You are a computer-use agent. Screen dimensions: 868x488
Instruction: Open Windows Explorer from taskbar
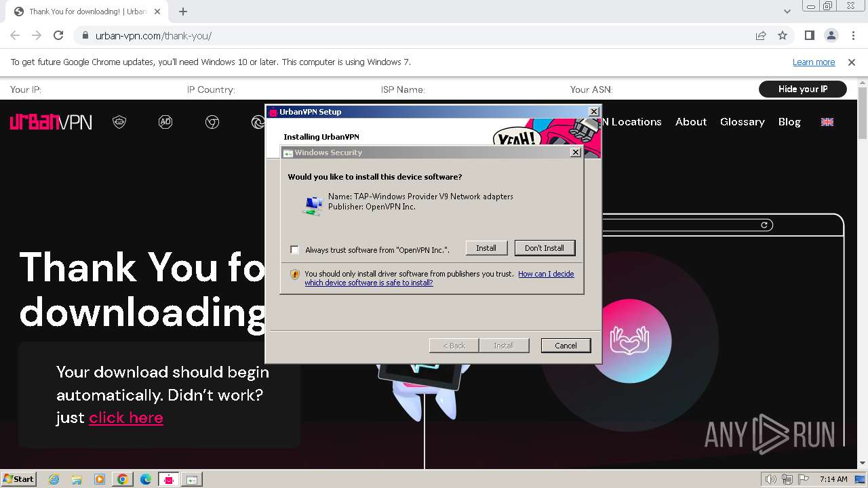pos(77,479)
